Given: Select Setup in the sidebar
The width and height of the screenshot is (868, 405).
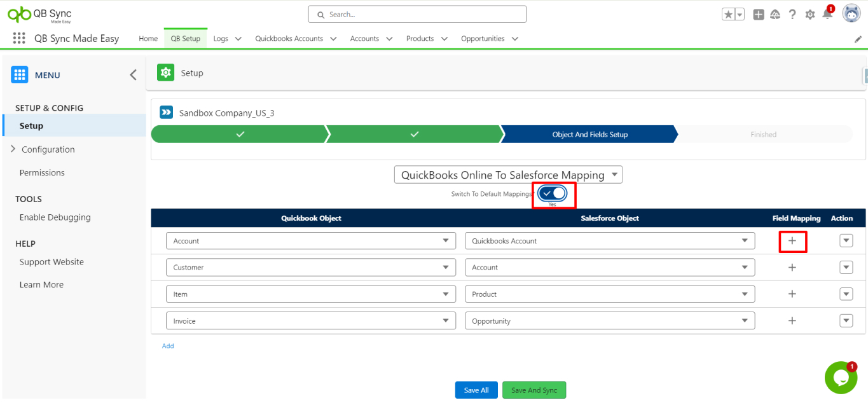Looking at the screenshot, I should [74, 126].
